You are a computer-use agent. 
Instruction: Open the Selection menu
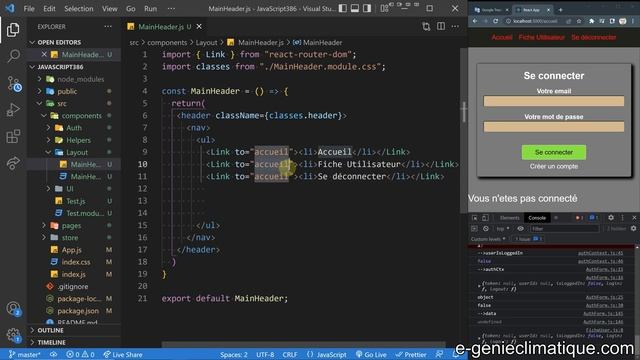coord(78,9)
